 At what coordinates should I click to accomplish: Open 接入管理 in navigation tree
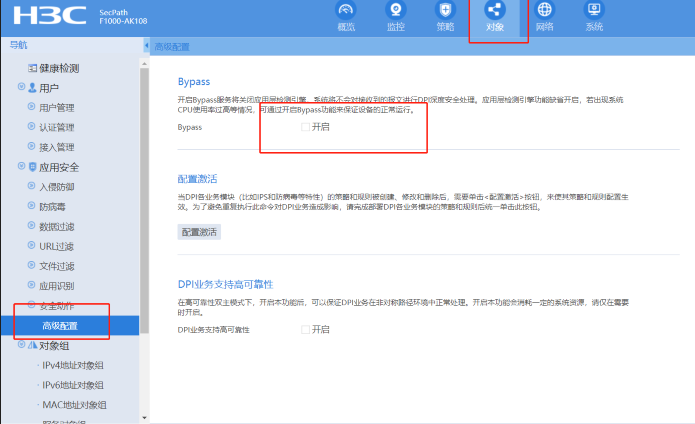(57, 147)
